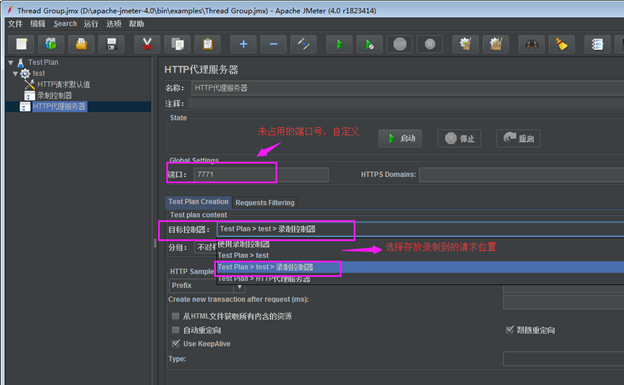
Task: Click the 重启 restart proxy button
Action: point(518,139)
